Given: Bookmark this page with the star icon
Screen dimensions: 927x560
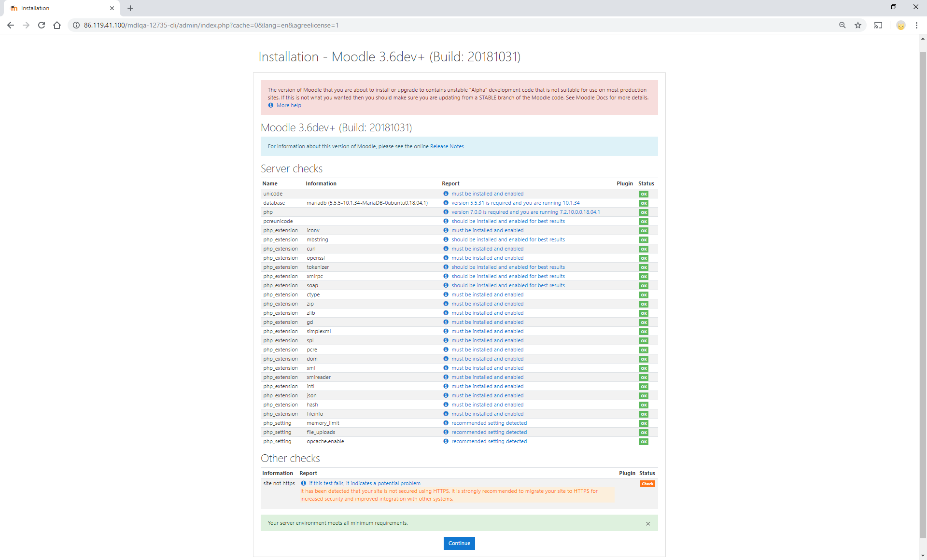Looking at the screenshot, I should (858, 25).
